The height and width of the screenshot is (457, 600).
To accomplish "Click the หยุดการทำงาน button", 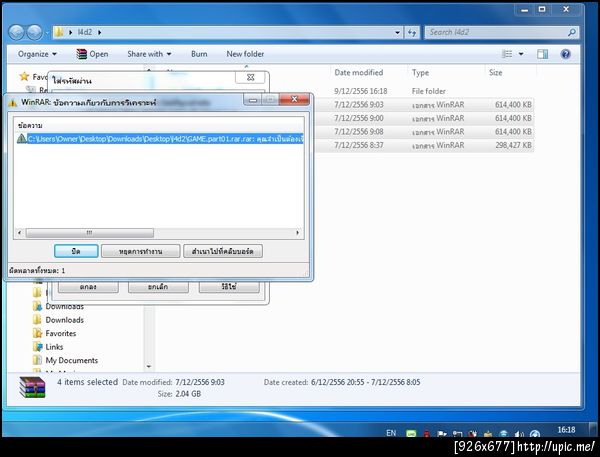I will (140, 251).
